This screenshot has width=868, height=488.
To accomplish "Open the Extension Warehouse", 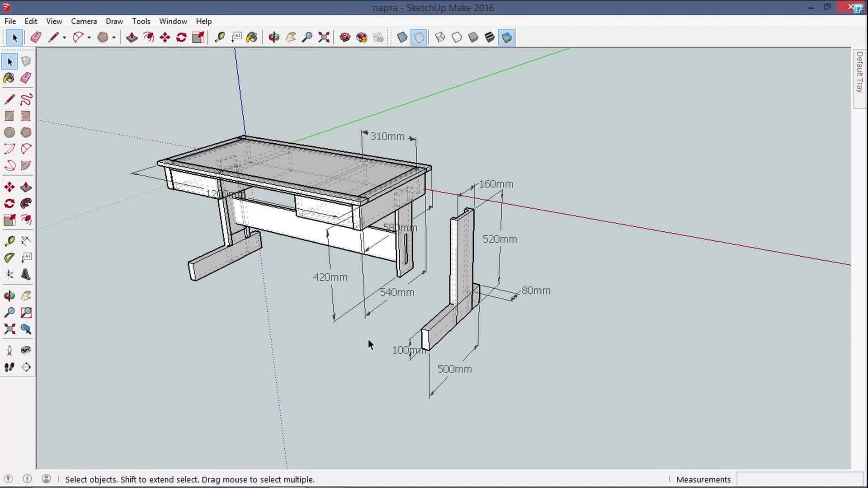I will click(362, 38).
